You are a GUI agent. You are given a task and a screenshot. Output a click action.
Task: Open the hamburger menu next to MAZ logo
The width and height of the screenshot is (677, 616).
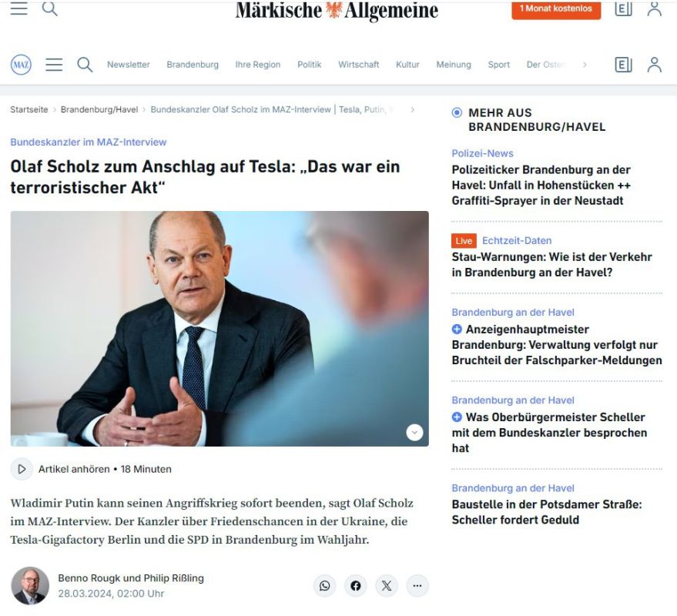tap(54, 65)
